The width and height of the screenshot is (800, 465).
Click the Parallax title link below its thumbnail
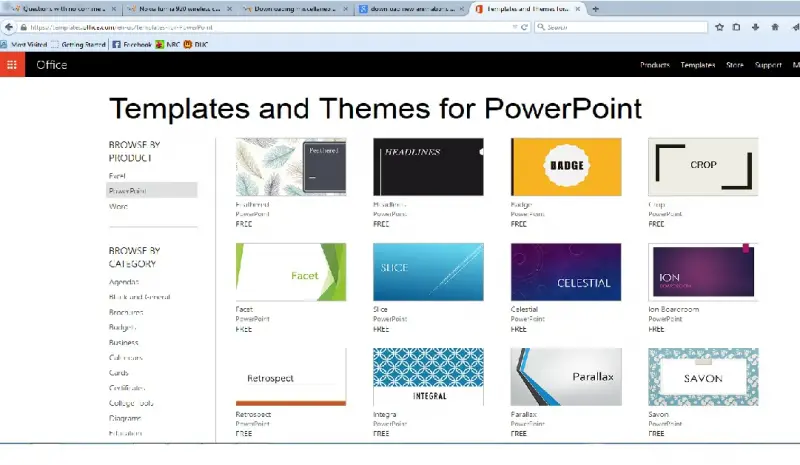523,414
